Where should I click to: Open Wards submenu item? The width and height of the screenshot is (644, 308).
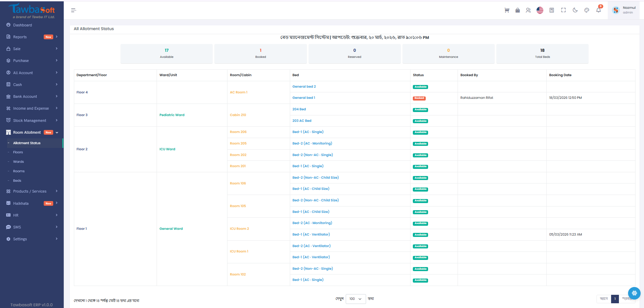[x=18, y=162]
